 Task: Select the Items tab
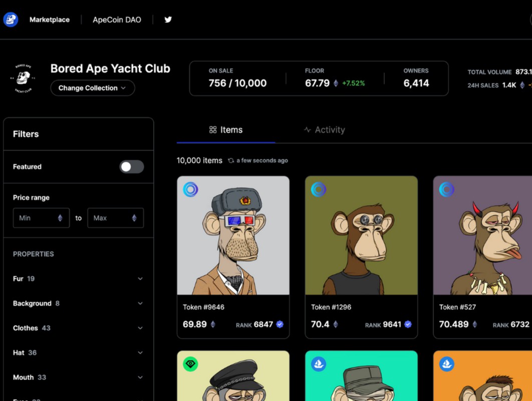(226, 130)
